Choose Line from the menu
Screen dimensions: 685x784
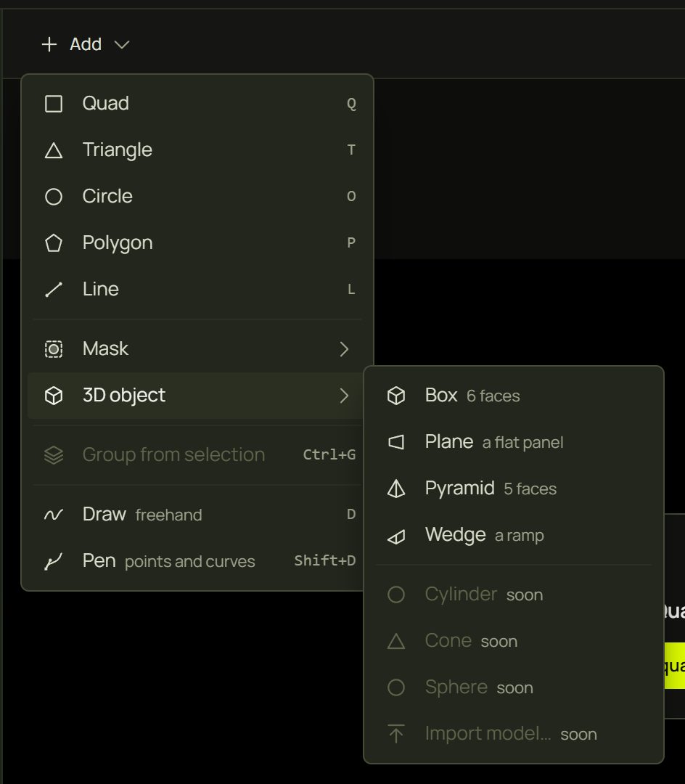[197, 289]
